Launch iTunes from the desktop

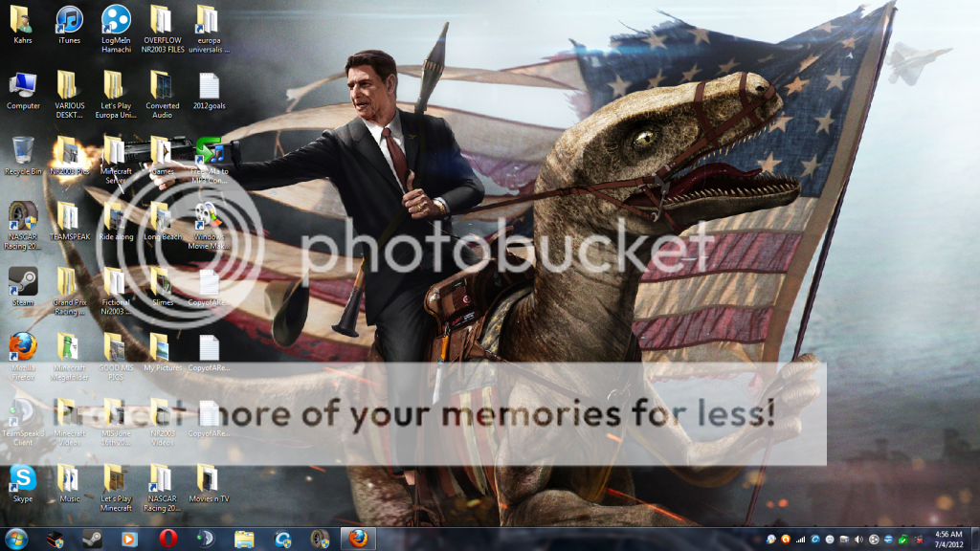(x=69, y=25)
